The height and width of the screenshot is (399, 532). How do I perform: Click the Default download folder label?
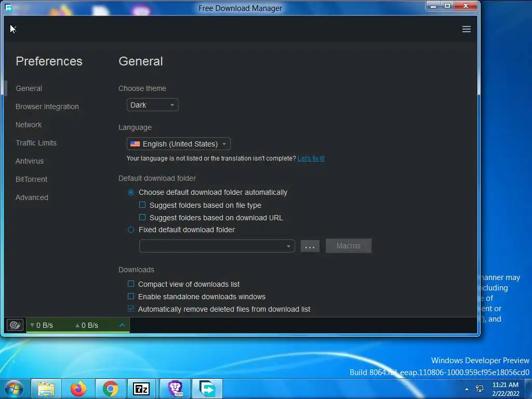click(157, 178)
